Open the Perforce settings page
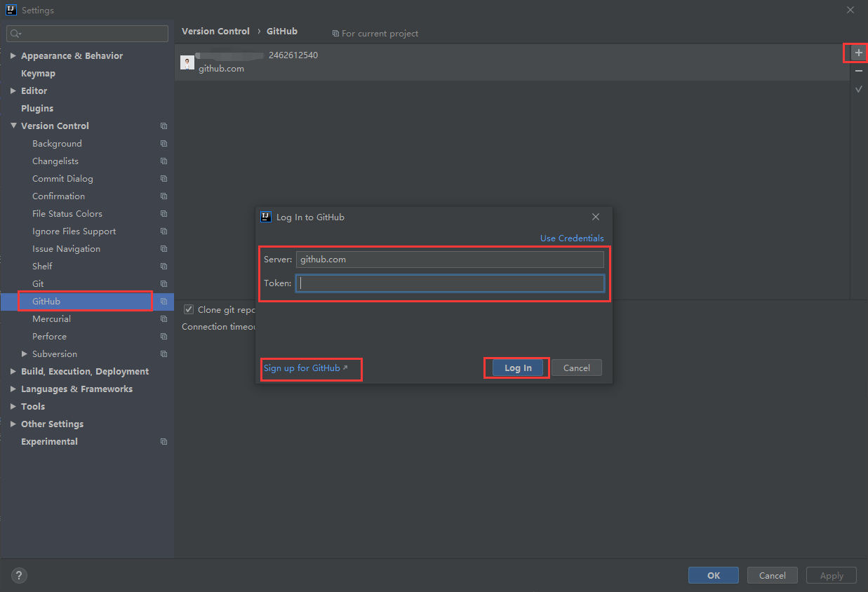This screenshot has height=592, width=868. click(49, 337)
